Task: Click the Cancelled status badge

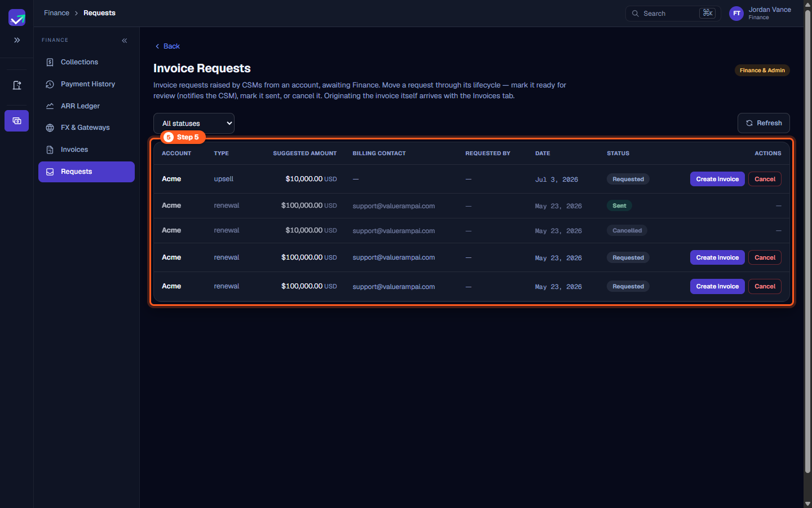Action: tap(627, 231)
